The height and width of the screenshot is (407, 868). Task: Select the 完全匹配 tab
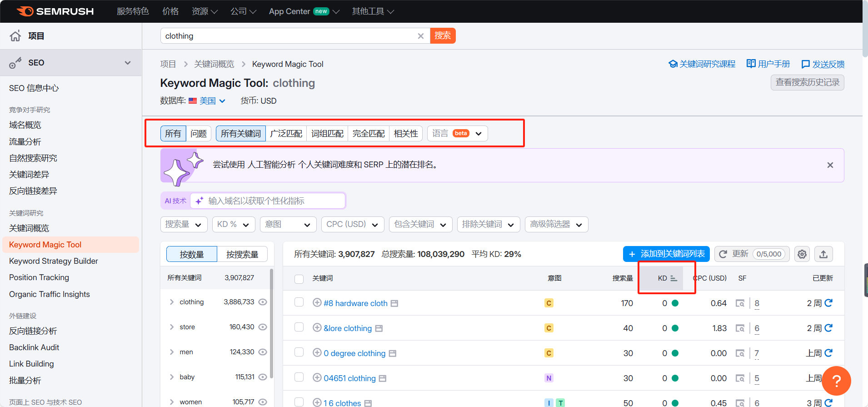(x=369, y=133)
